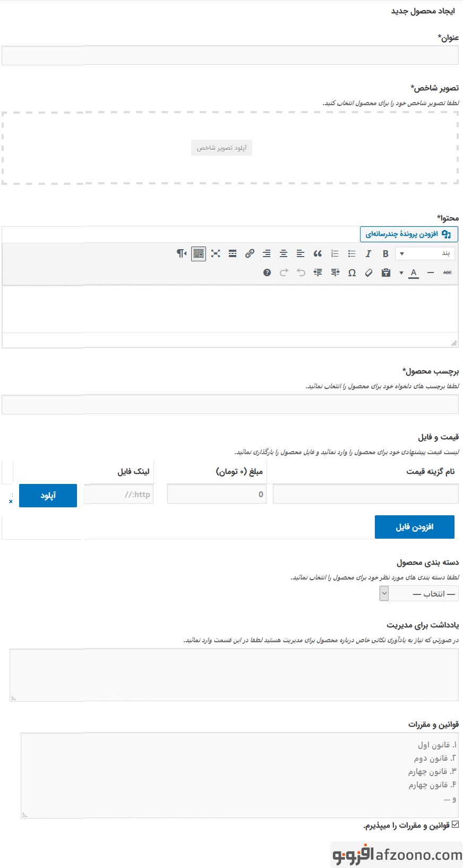The height and width of the screenshot is (868, 463).
Task: Expand the product category select (انتخاب)
Action: point(419,593)
